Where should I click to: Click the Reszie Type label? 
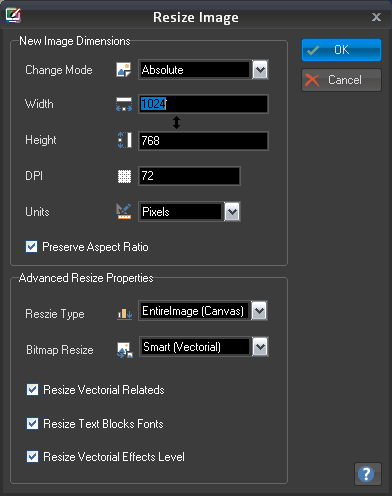[55, 314]
